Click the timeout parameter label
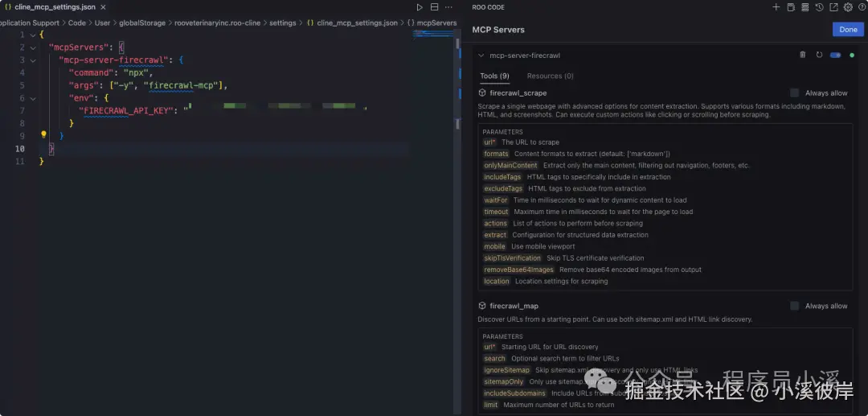 pos(496,212)
